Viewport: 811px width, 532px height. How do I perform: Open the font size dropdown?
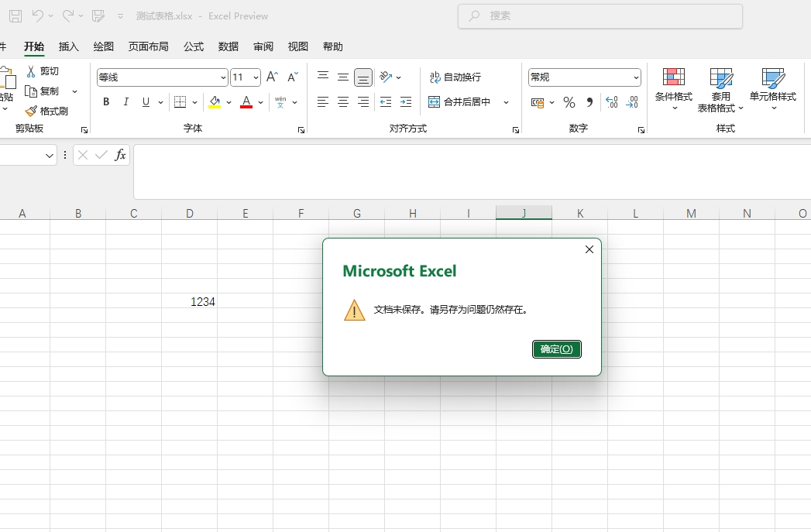256,77
